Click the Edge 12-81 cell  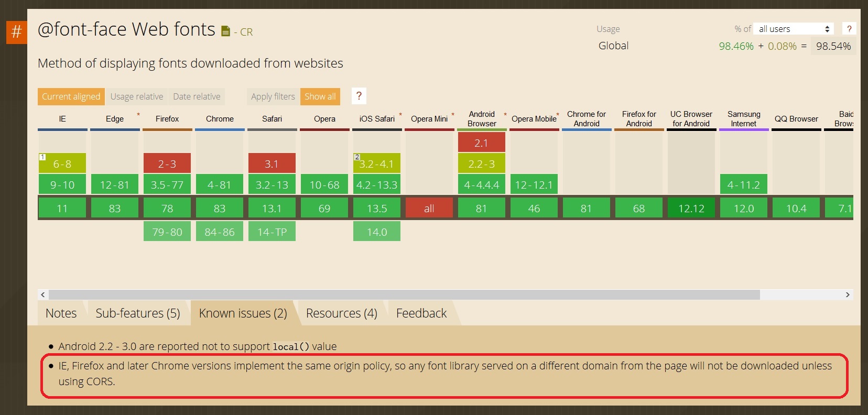115,184
